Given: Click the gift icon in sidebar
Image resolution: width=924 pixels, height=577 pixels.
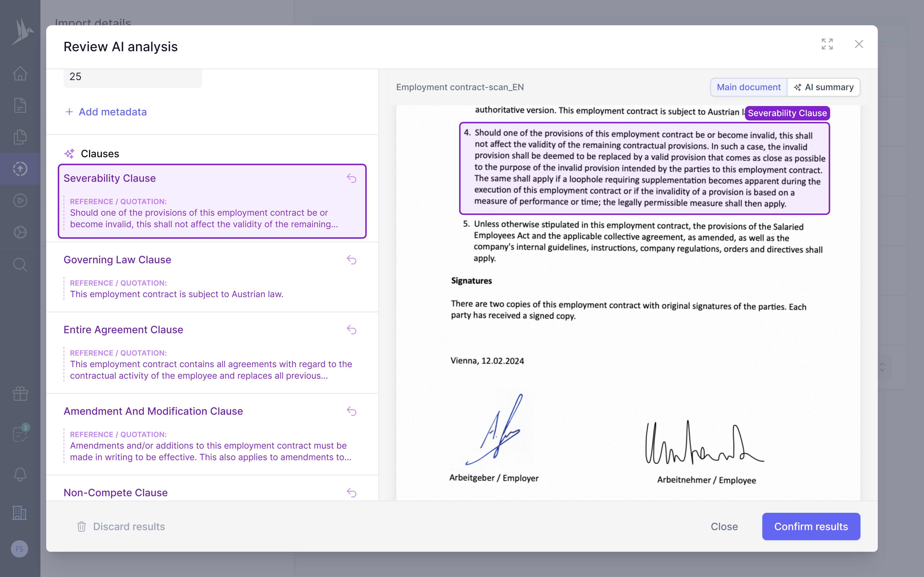Looking at the screenshot, I should click(x=20, y=394).
